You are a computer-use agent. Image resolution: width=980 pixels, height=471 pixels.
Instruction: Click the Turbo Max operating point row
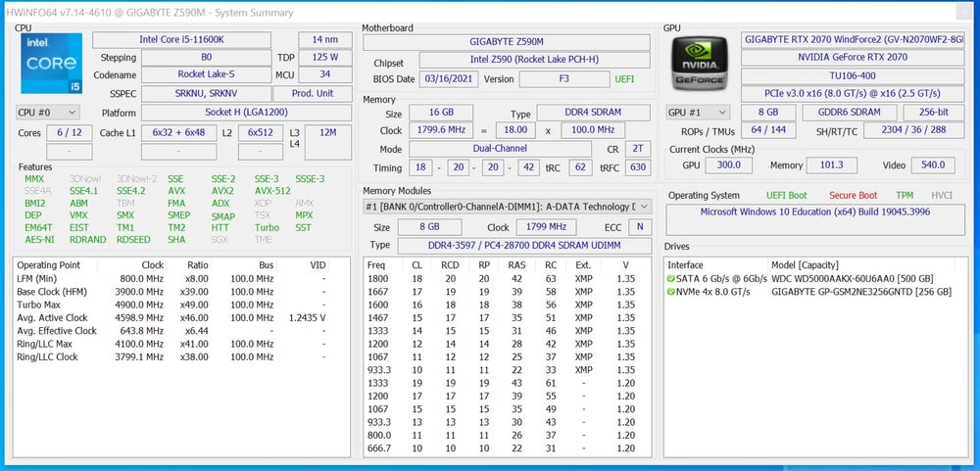(181, 305)
